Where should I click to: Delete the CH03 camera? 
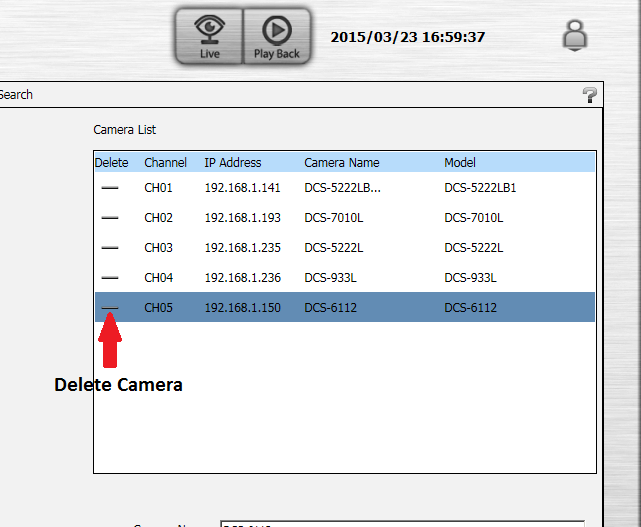pyautogui.click(x=110, y=248)
